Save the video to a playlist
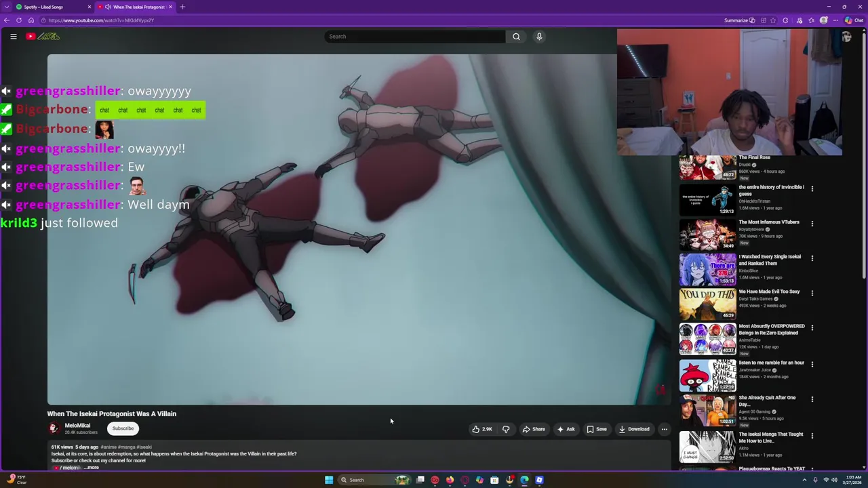This screenshot has height=488, width=868. click(597, 429)
